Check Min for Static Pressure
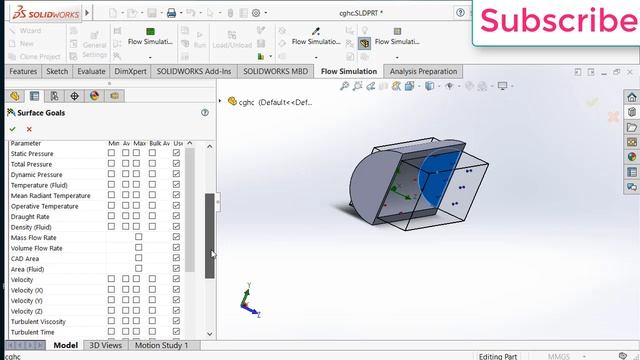Screen dimensions: 640x360 [111, 153]
